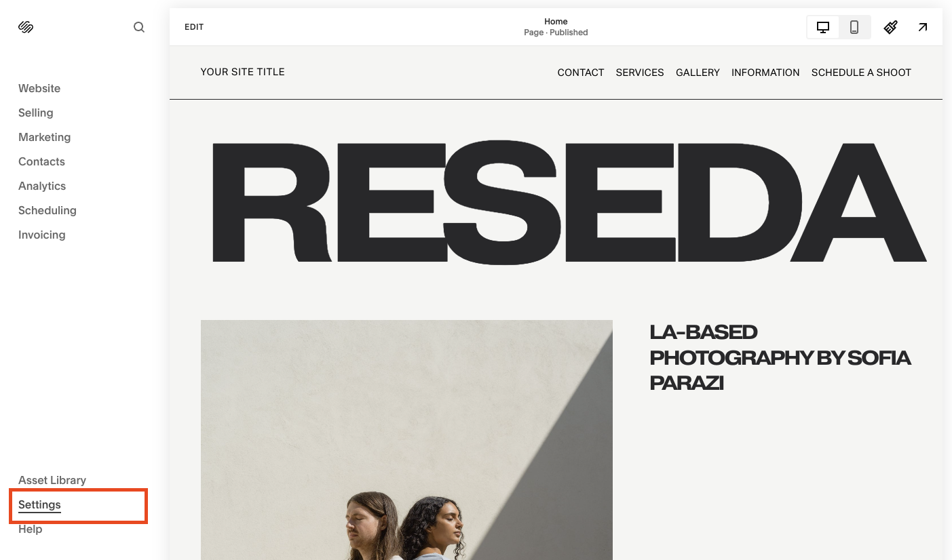View Analytics panel
The image size is (952, 560).
42,186
